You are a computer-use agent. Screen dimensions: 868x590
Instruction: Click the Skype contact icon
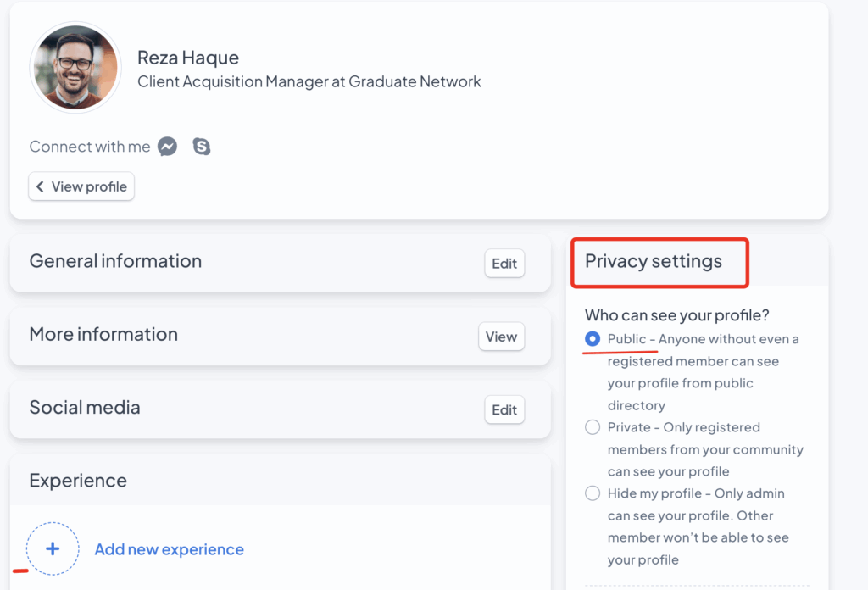(201, 147)
